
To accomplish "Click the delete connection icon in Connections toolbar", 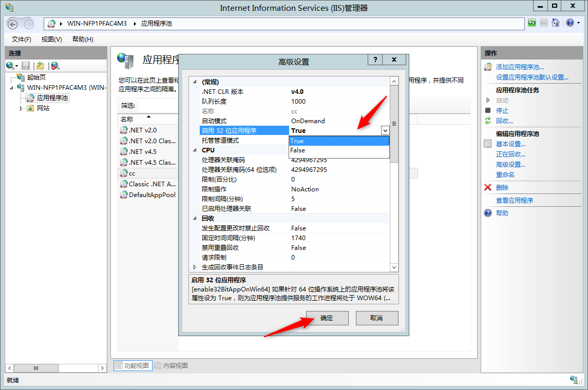I will [55, 66].
